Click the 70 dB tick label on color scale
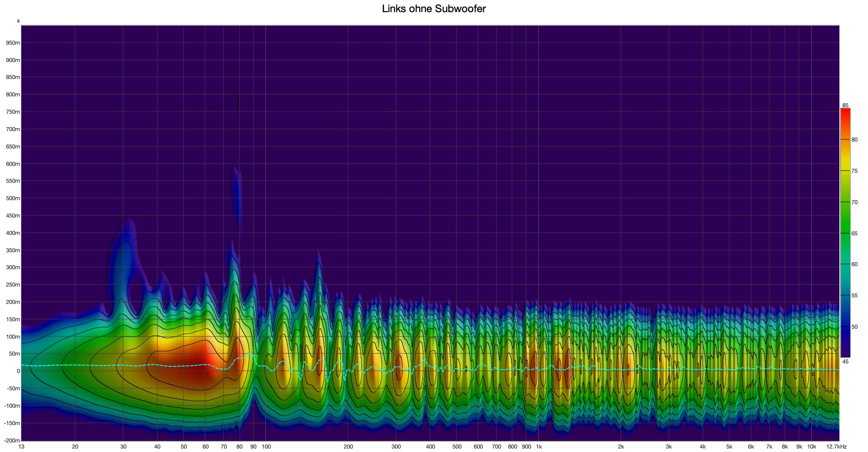This screenshot has height=452, width=868. 854,202
